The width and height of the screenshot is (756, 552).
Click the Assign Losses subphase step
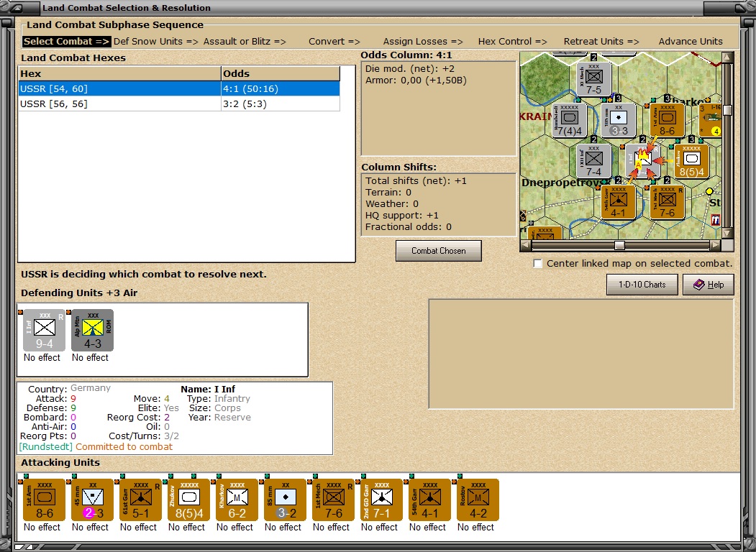pyautogui.click(x=423, y=42)
